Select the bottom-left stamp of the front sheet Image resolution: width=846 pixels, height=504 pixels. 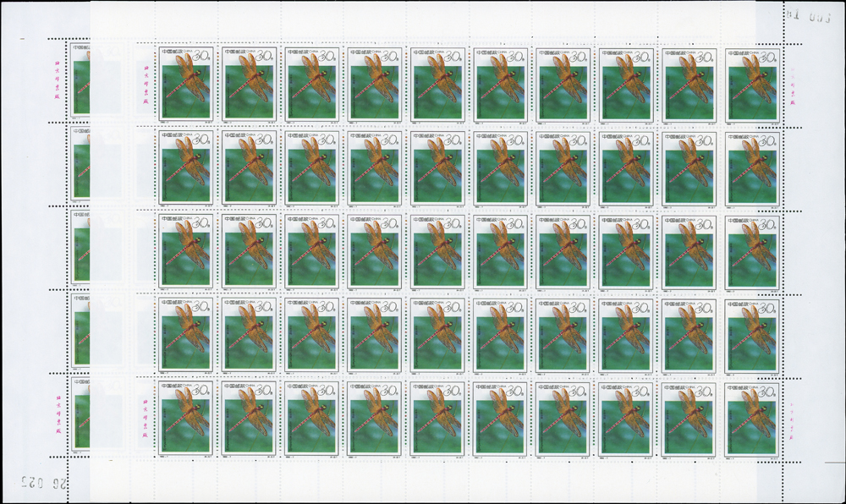tap(185, 416)
